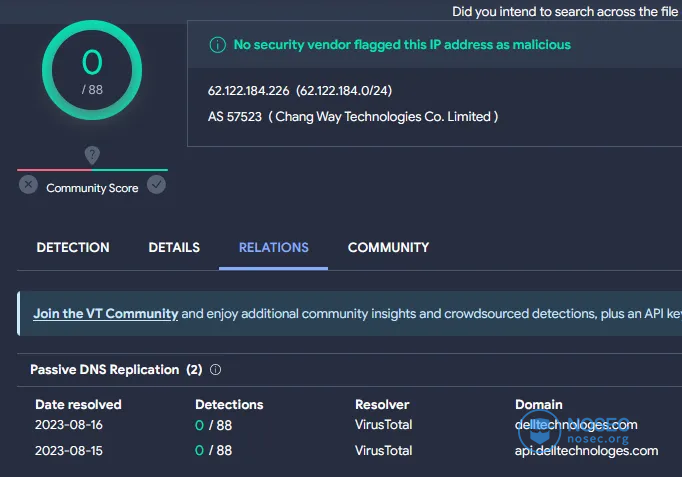Select the 2023-08-16 date resolved cell

pos(69,425)
